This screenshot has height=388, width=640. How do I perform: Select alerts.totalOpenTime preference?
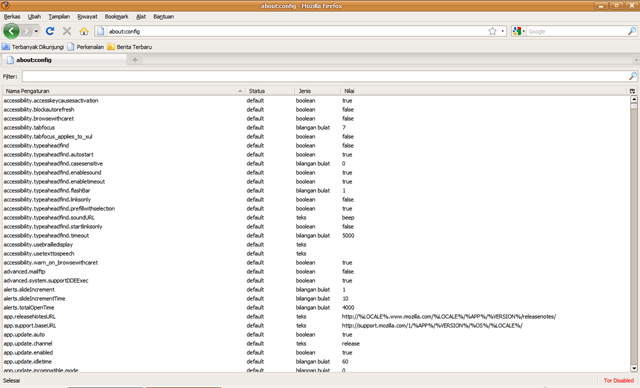[316, 307]
